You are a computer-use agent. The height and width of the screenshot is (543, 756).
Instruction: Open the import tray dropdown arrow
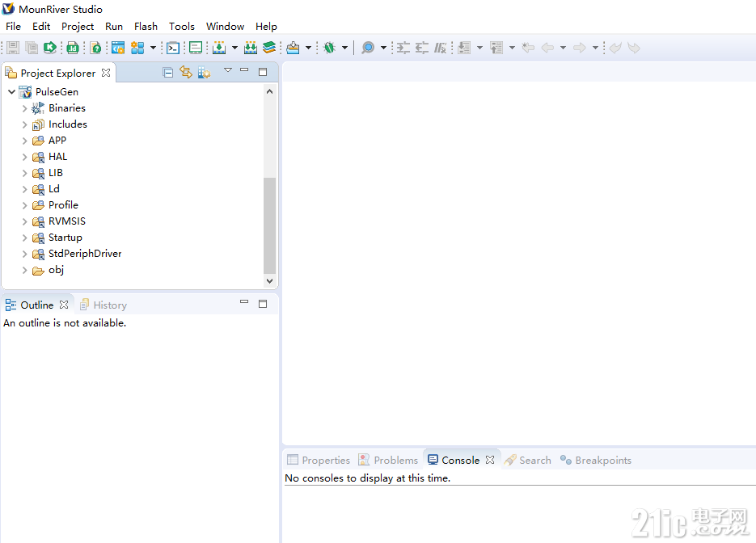(x=308, y=48)
